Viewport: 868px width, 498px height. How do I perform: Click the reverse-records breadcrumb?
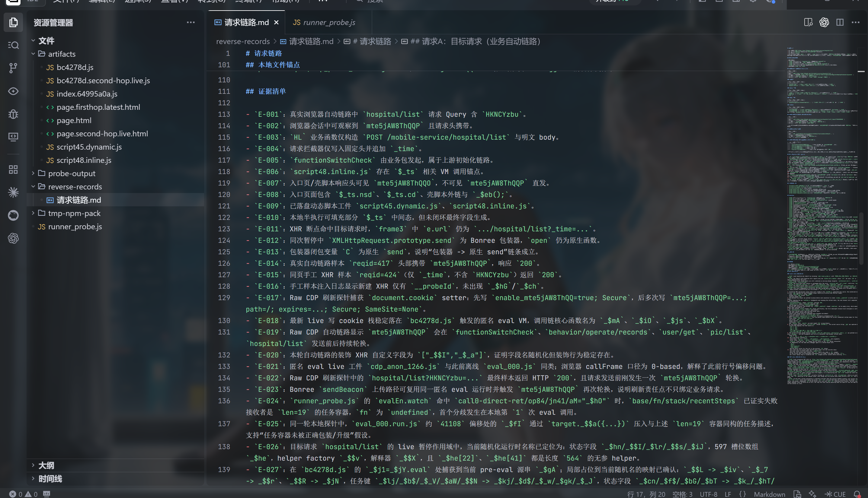click(243, 41)
